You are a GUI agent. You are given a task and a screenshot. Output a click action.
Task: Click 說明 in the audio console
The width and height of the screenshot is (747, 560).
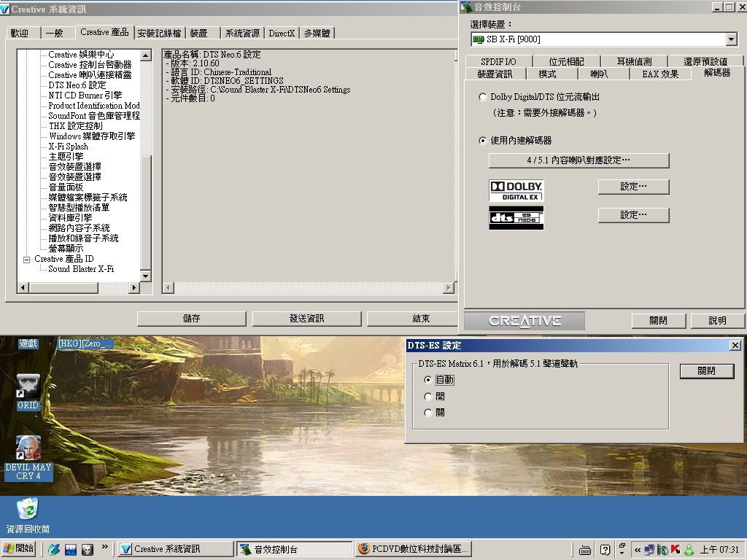click(718, 321)
